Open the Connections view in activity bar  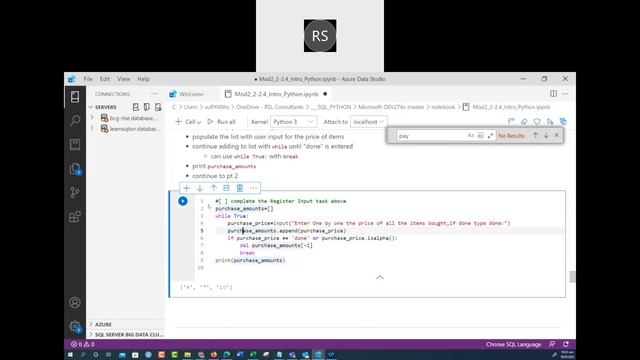(x=75, y=97)
